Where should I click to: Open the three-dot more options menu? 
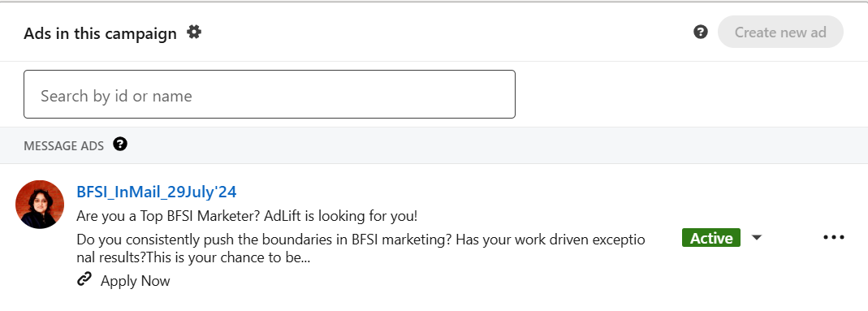834,237
